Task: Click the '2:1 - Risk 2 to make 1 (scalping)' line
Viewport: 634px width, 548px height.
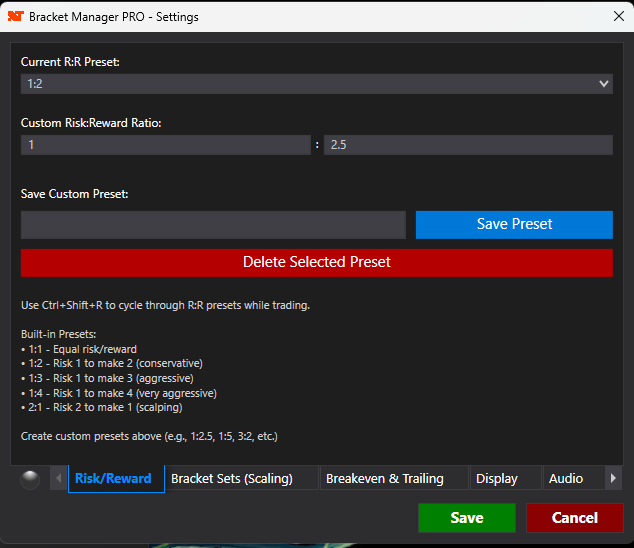Action: point(101,407)
